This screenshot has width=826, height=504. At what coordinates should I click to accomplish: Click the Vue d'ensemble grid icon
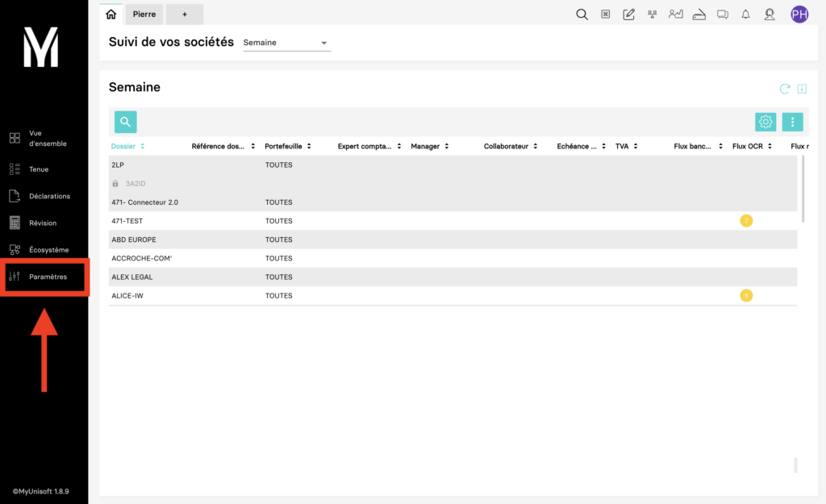[15, 138]
